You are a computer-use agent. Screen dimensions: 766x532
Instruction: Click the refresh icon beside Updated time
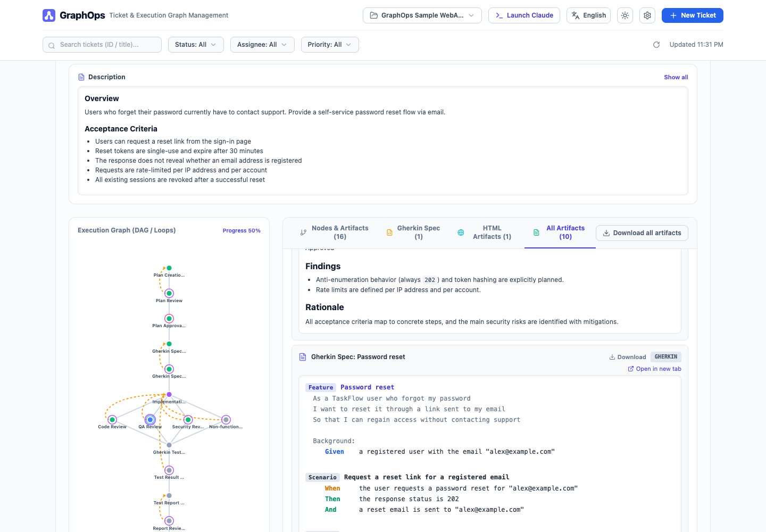coord(656,45)
